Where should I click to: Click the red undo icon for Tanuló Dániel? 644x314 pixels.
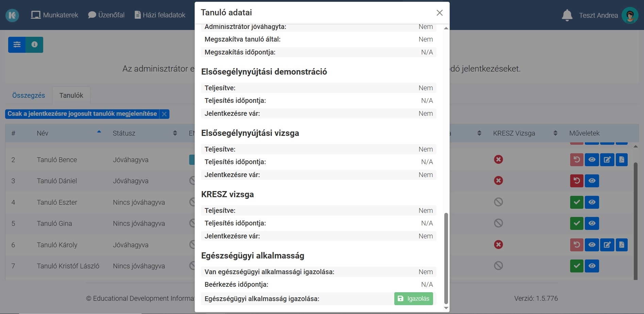pos(577,180)
